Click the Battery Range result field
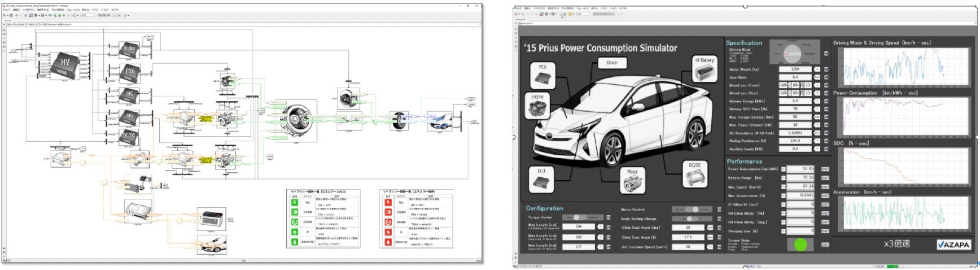Image resolution: width=980 pixels, height=270 pixels. [x=800, y=177]
